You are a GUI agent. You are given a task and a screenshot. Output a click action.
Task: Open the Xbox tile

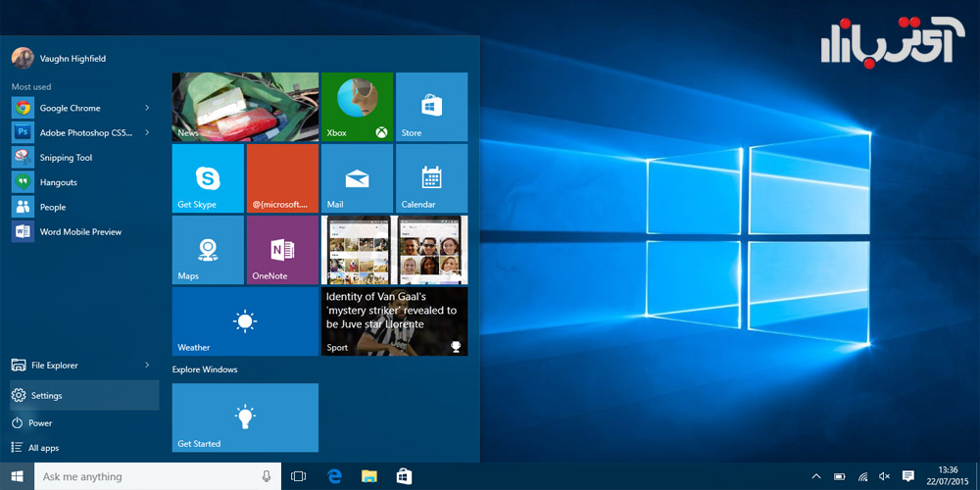[357, 107]
